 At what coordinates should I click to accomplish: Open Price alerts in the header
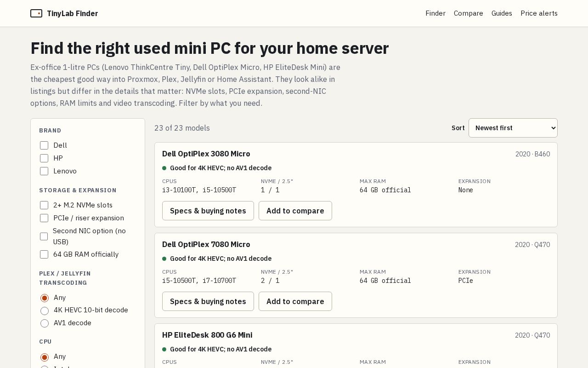click(539, 13)
